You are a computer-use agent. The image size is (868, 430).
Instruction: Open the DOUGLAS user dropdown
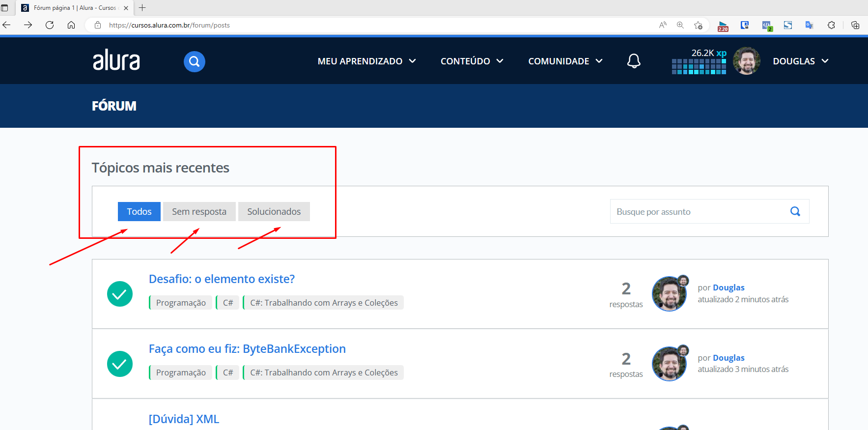[801, 61]
